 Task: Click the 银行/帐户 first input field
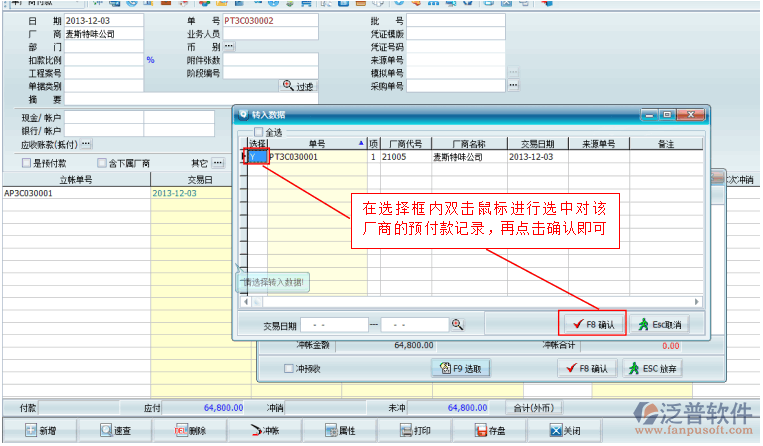104,131
